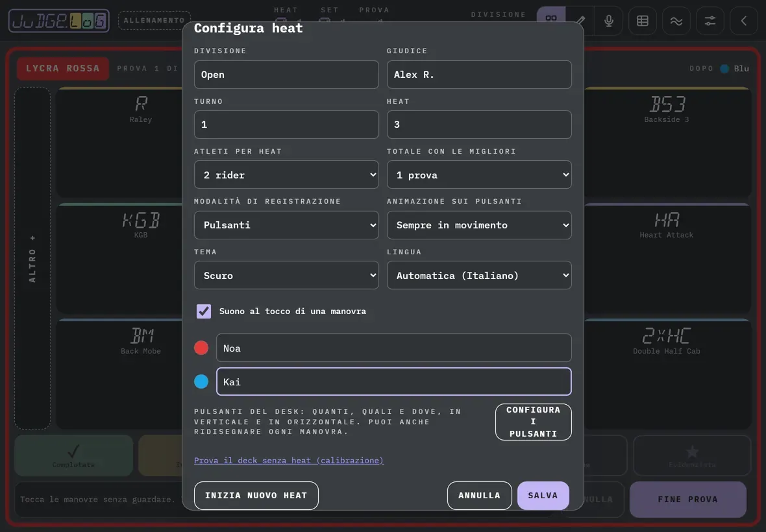
Task: Click the Lycra Rossa label
Action: click(63, 68)
